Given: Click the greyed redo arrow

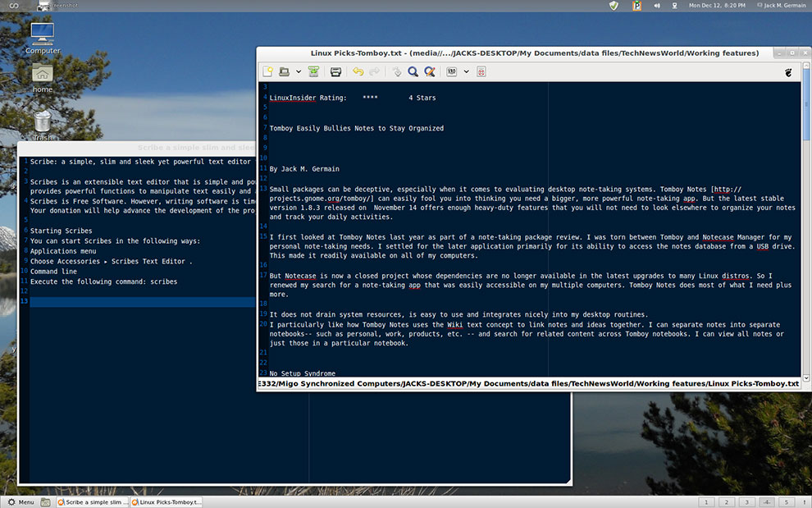Looking at the screenshot, I should click(374, 71).
